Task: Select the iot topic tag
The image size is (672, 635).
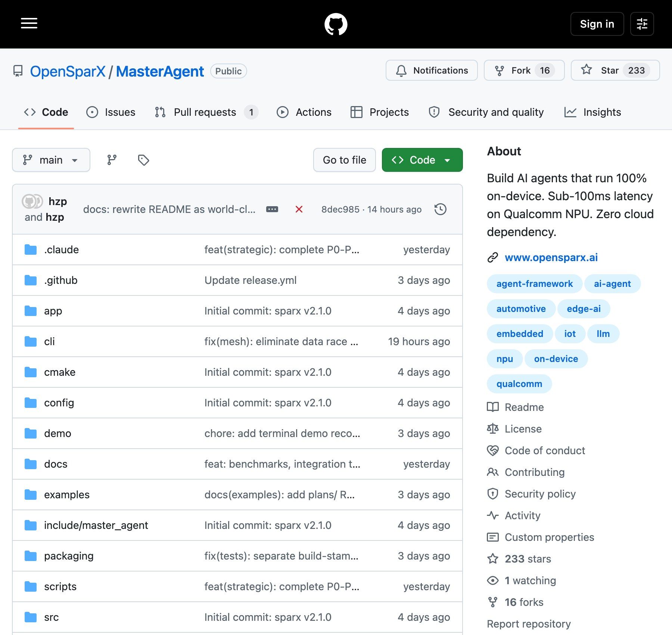Action: pyautogui.click(x=570, y=334)
